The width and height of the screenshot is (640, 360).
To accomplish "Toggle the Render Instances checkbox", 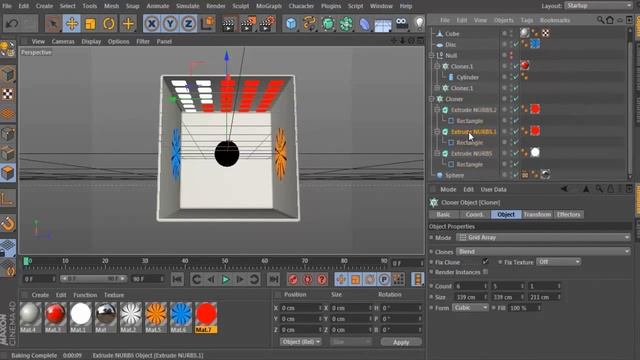I will [x=485, y=271].
